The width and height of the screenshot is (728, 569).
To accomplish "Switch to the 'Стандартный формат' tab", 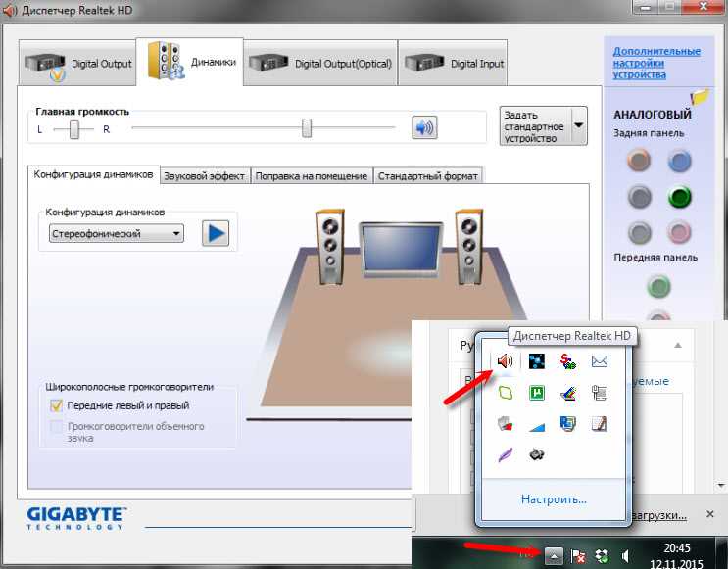I will point(428,175).
